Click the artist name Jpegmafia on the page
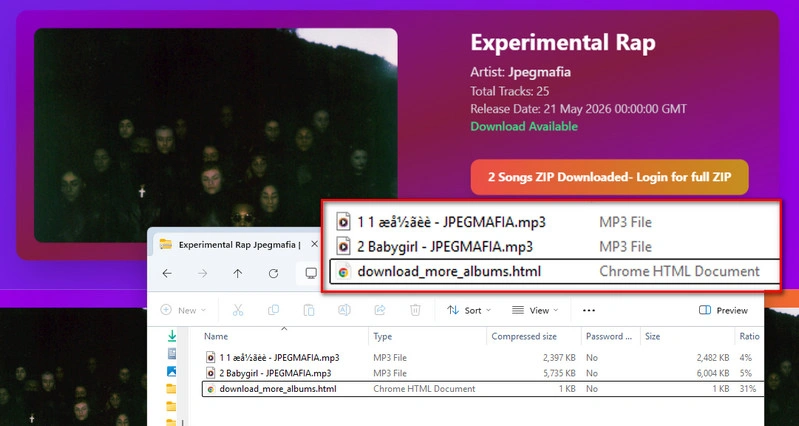The image size is (799, 426). pos(539,72)
